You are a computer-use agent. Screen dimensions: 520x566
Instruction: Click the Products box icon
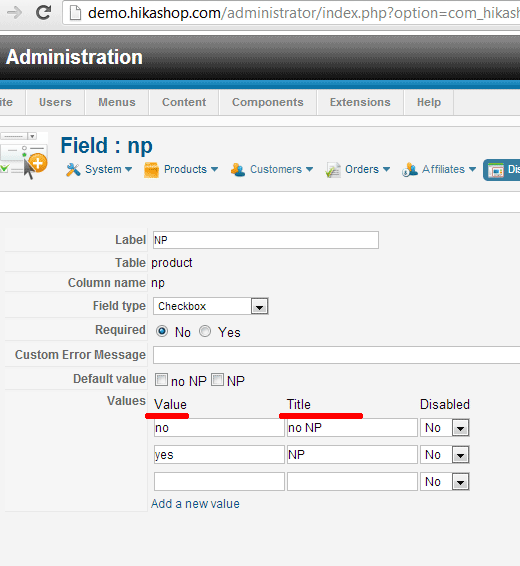(x=151, y=170)
